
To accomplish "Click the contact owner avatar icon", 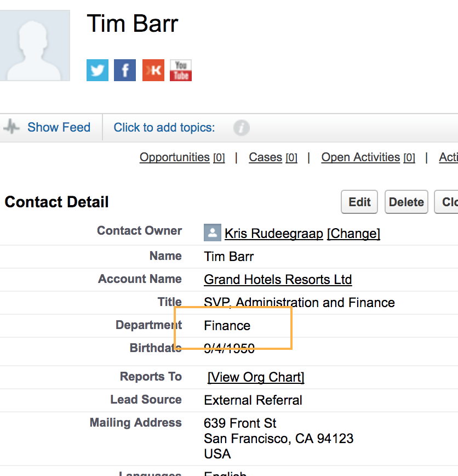I will click(212, 233).
